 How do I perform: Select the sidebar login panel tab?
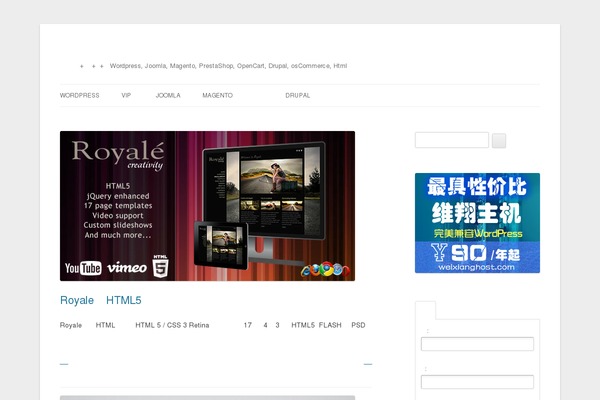point(425,310)
